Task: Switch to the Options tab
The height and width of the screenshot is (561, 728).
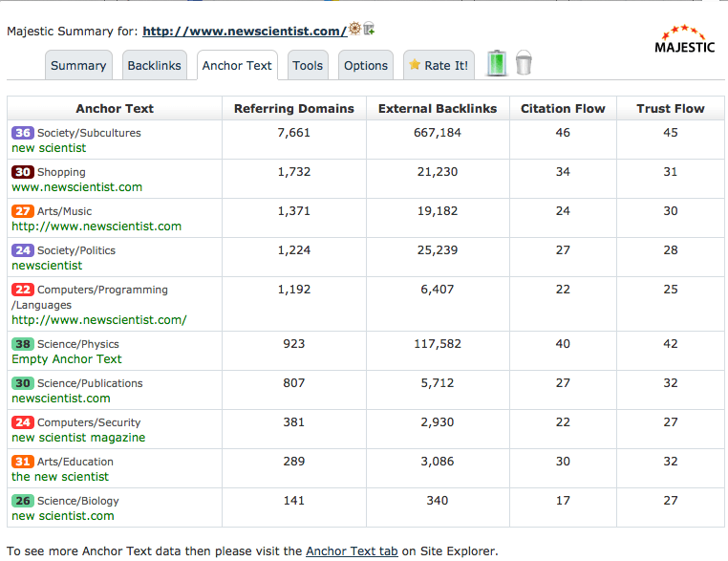Action: [366, 66]
